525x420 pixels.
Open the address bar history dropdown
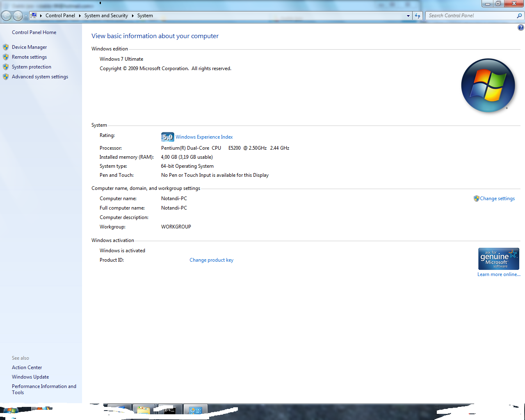408,16
